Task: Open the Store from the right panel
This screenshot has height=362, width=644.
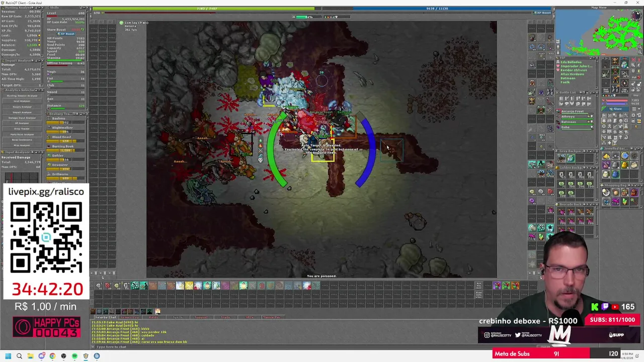Action: tap(615, 109)
